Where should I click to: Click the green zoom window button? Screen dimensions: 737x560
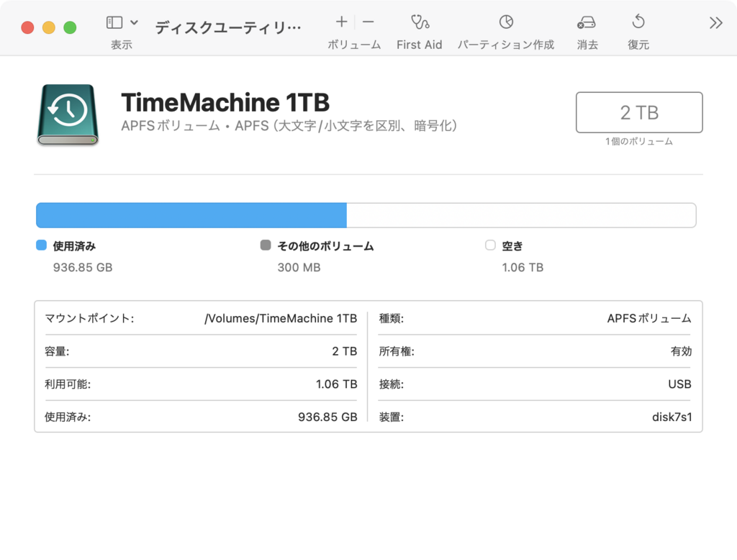pyautogui.click(x=70, y=27)
